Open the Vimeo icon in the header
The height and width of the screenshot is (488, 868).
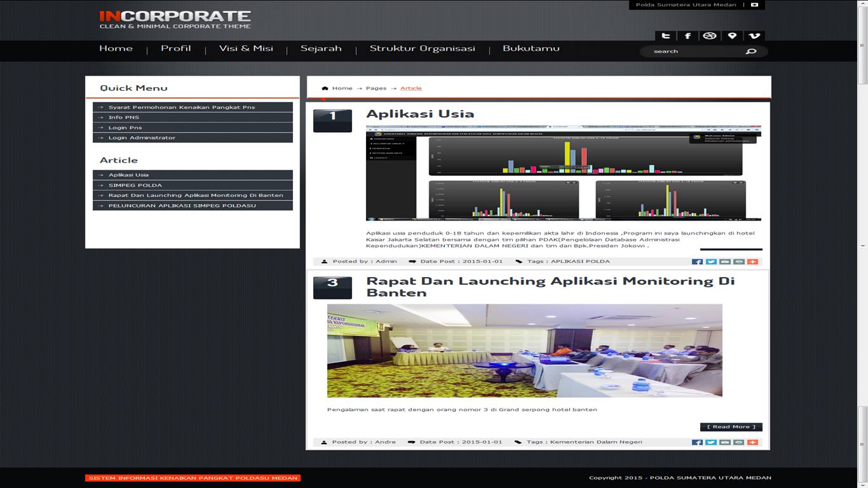(x=754, y=36)
